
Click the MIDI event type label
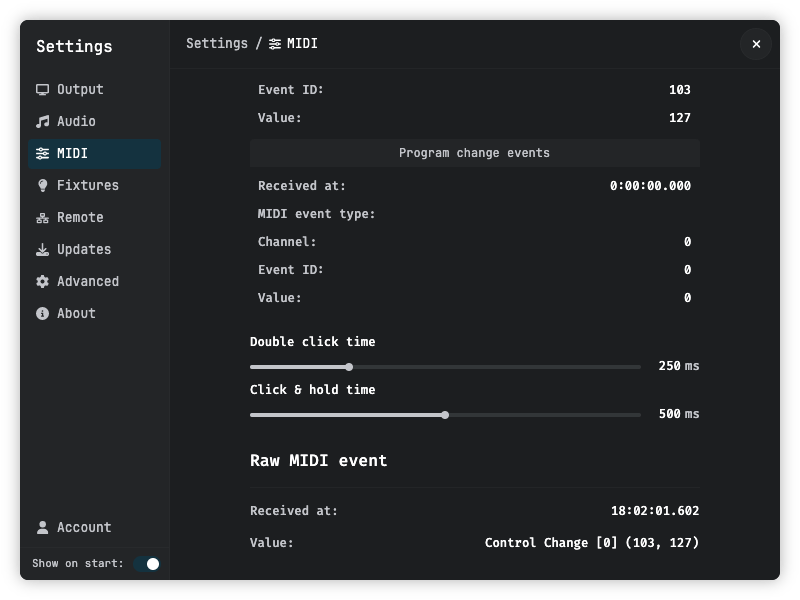click(x=316, y=214)
